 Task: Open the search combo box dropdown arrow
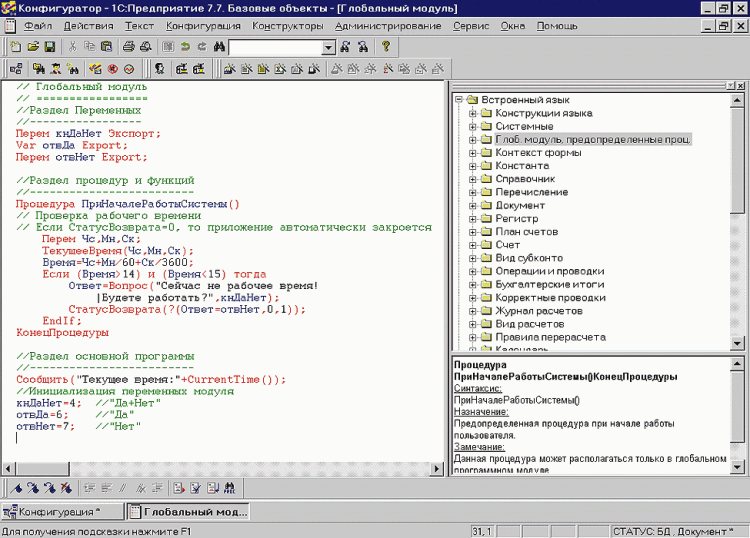point(328,47)
